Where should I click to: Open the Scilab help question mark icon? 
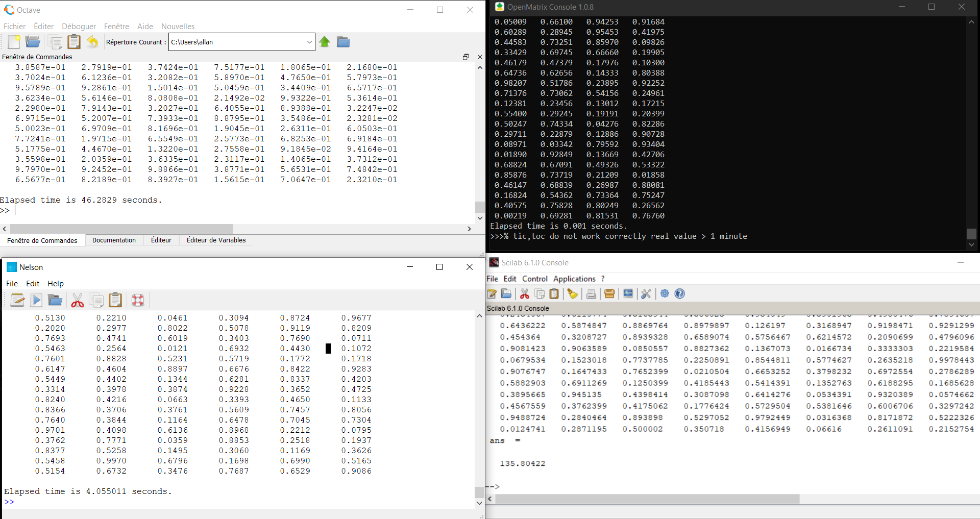pyautogui.click(x=680, y=293)
